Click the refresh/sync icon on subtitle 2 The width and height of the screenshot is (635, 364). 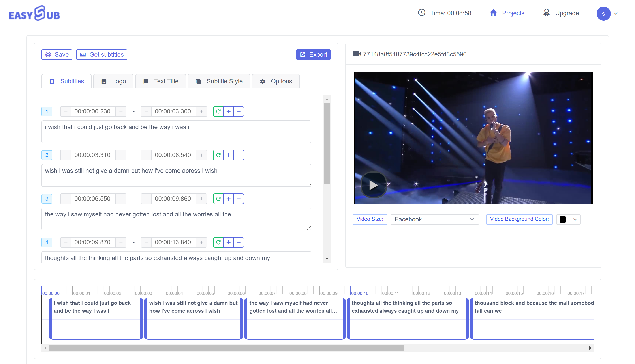click(x=218, y=155)
